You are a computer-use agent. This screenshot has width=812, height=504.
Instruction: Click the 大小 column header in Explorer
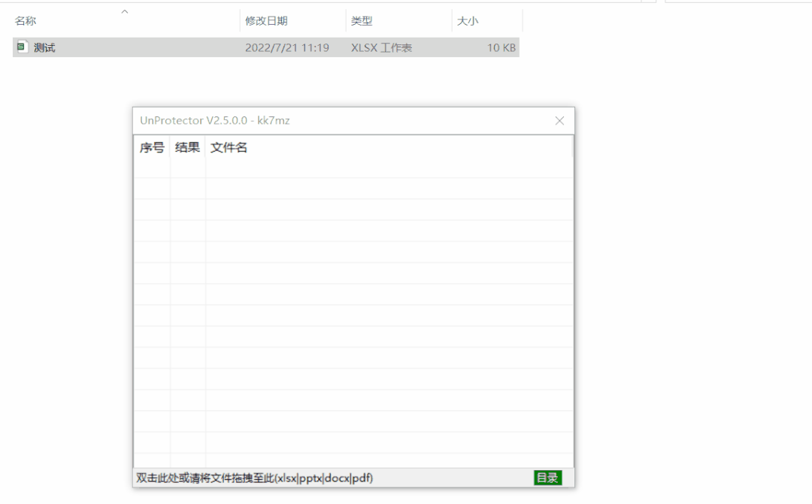(468, 21)
